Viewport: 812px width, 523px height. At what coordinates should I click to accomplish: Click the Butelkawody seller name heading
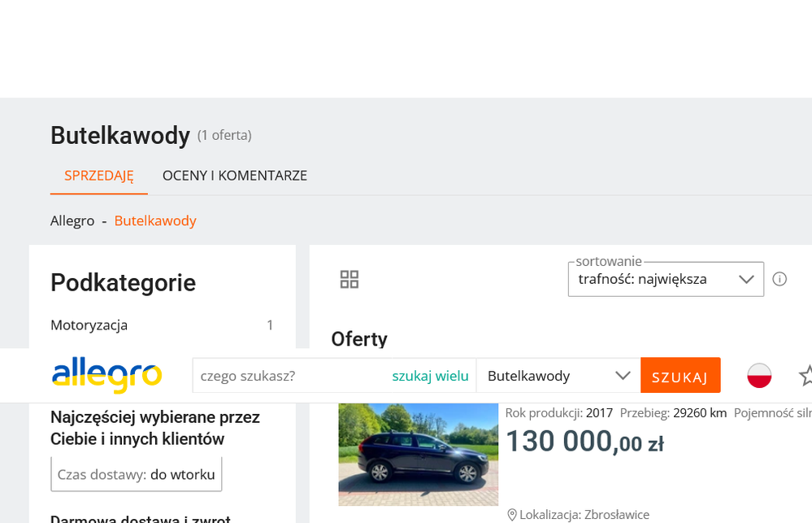pos(120,135)
